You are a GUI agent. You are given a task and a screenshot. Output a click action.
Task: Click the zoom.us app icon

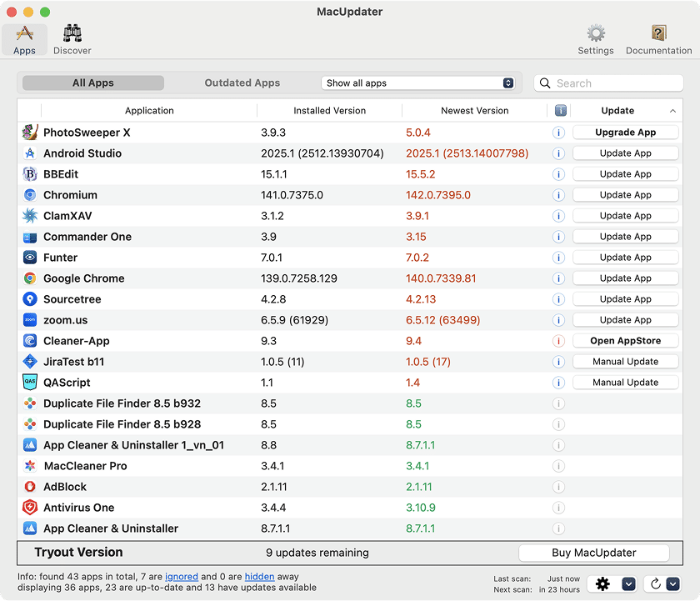click(x=30, y=320)
